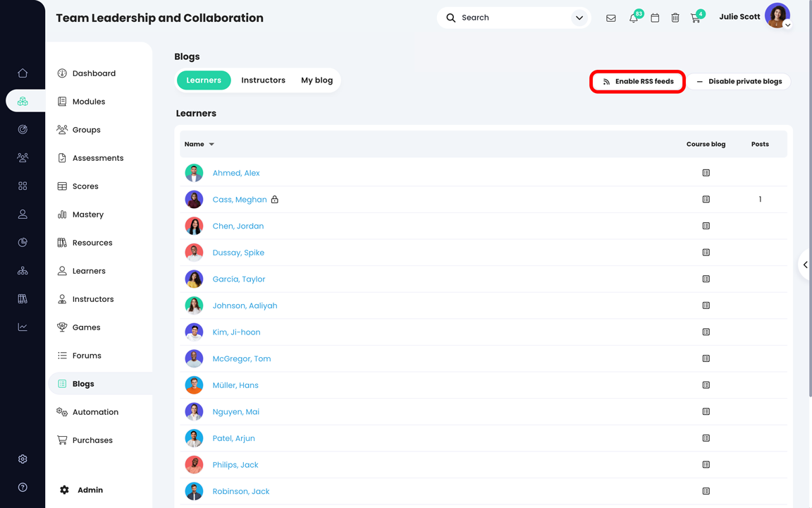Open the single user icon in the dark sidebar
Screen dimensions: 812x508
[23, 214]
